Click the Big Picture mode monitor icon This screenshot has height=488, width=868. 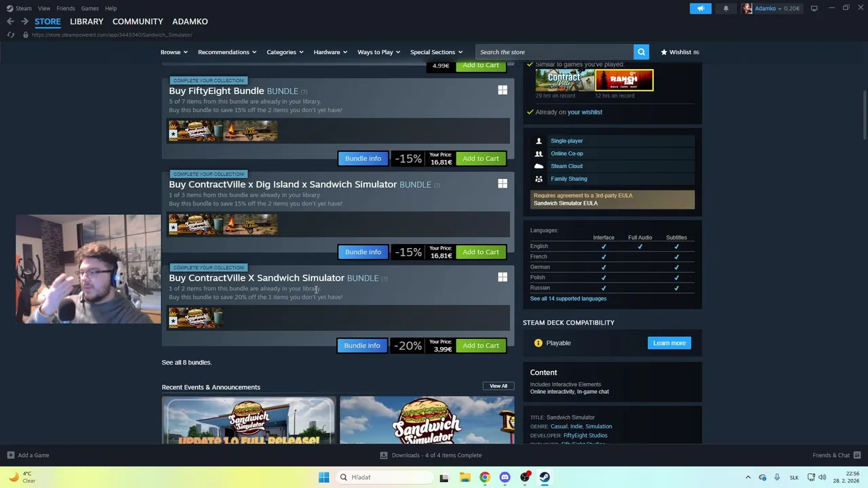tap(814, 8)
